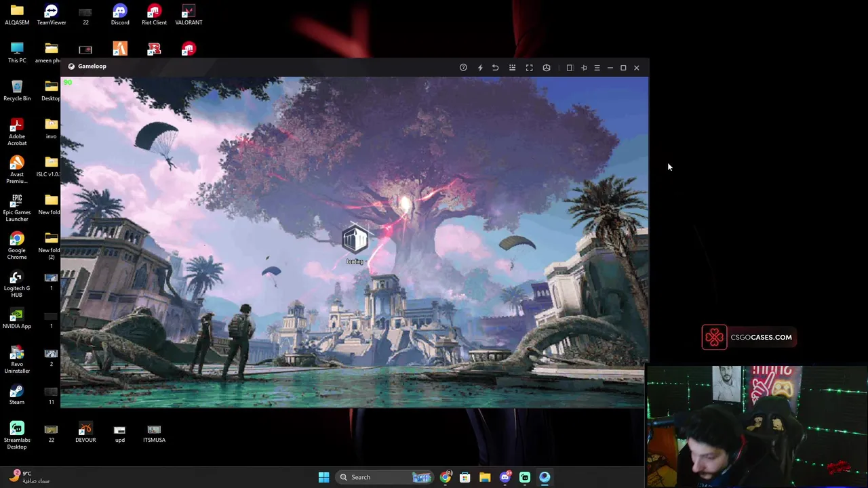This screenshot has height=488, width=868.
Task: Open Google Chrome from the taskbar
Action: (446, 477)
